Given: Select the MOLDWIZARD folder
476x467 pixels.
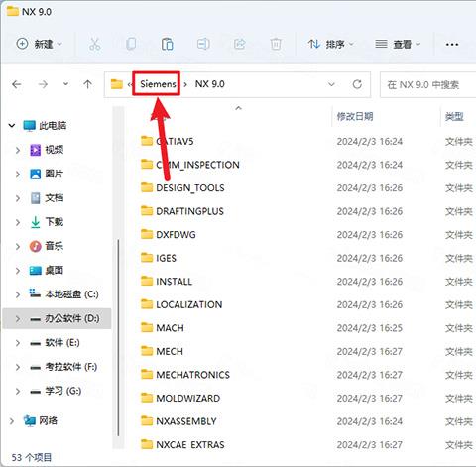Looking at the screenshot, I should pyautogui.click(x=180, y=398).
